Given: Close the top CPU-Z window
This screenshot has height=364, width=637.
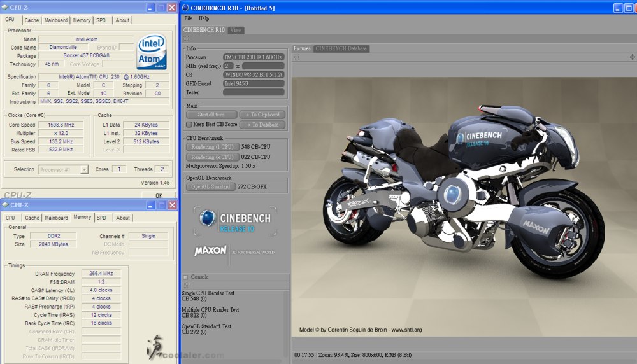Looking at the screenshot, I should tap(172, 7).
